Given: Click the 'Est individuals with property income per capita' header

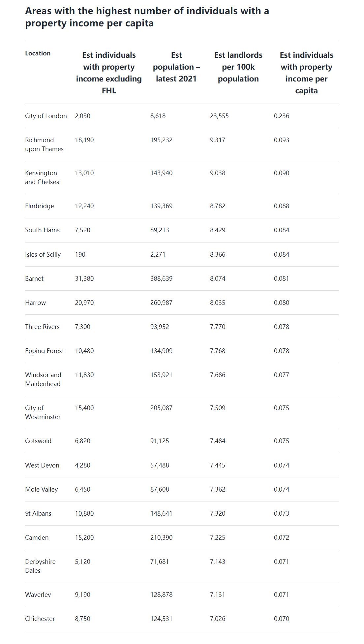Looking at the screenshot, I should pyautogui.click(x=306, y=73).
